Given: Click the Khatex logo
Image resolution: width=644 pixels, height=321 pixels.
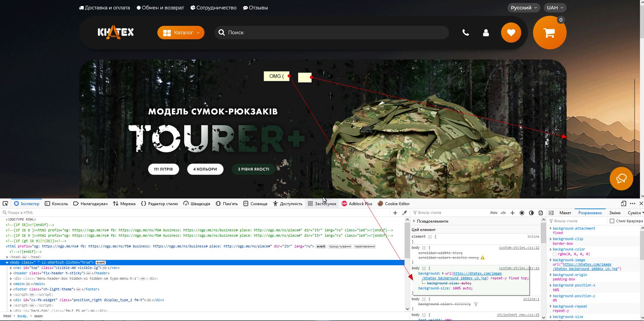Looking at the screenshot, I should pos(116,32).
